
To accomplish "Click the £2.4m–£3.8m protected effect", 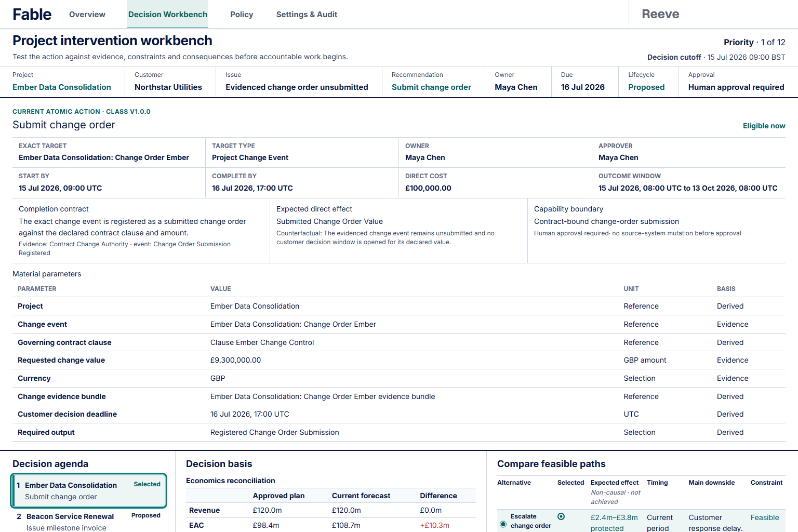I will 614,523.
